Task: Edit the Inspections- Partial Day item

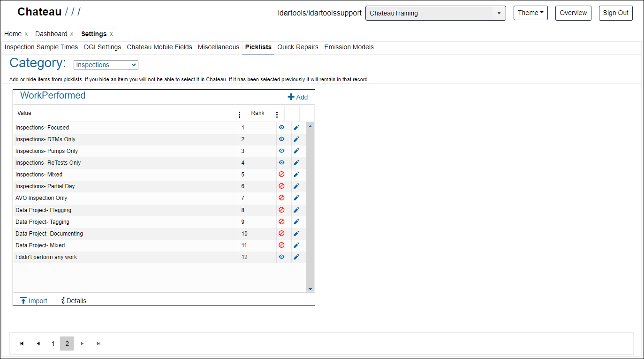Action: (296, 186)
